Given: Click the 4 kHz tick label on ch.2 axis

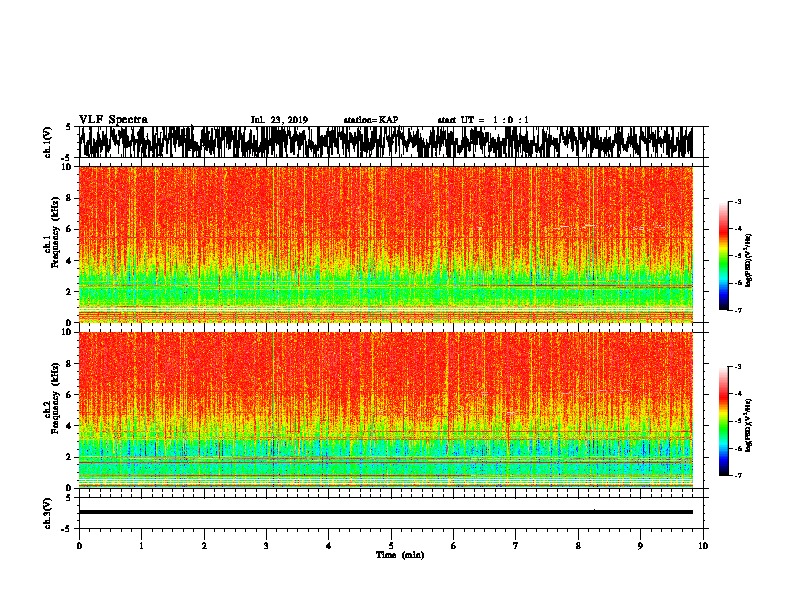Looking at the screenshot, I should 70,426.
